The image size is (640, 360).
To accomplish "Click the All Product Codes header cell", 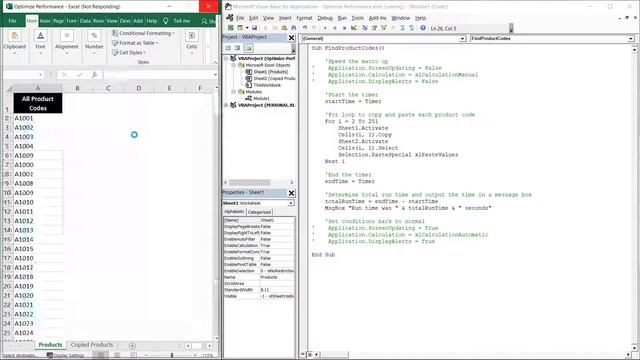I will click(38, 103).
